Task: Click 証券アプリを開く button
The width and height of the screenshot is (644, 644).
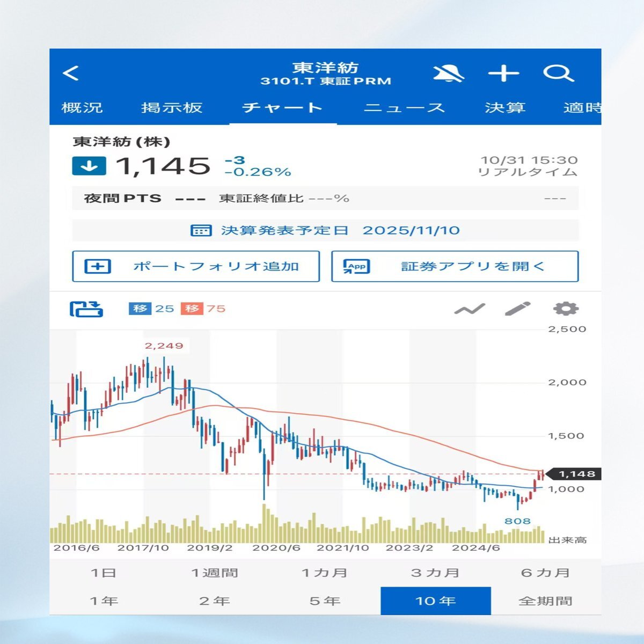Action: pyautogui.click(x=455, y=266)
